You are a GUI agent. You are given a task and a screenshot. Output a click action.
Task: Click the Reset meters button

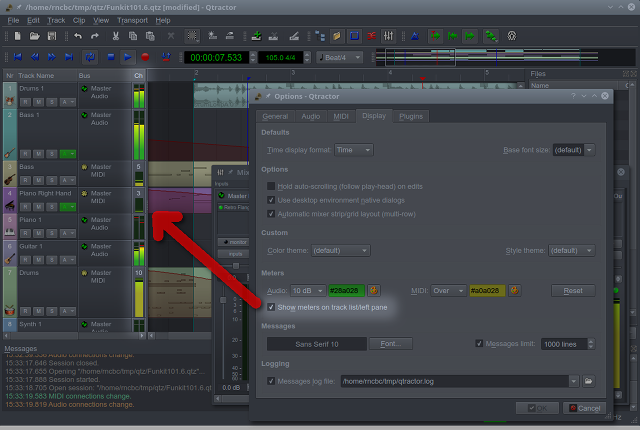point(573,290)
